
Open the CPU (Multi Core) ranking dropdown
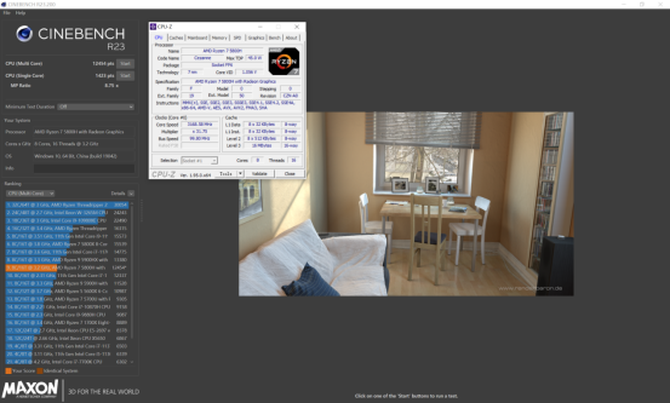(30, 193)
